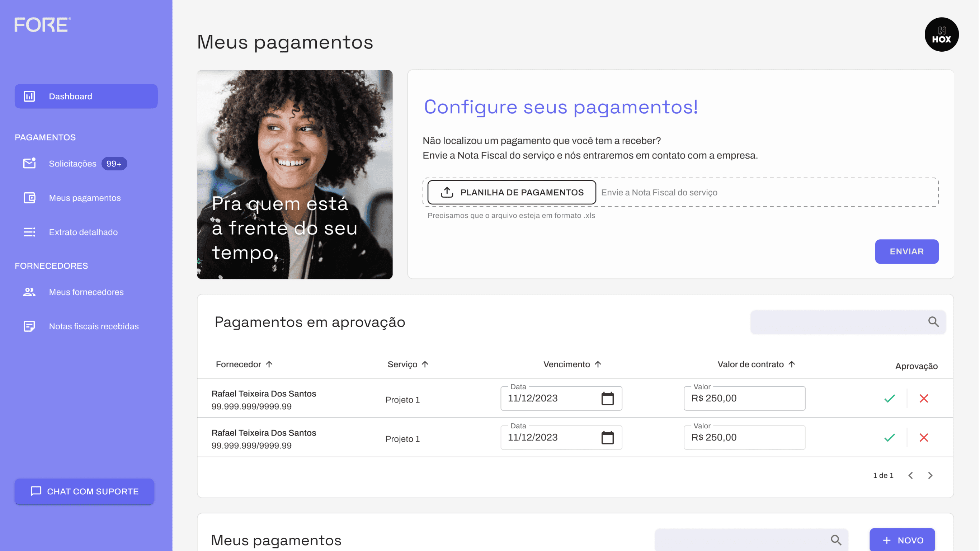The width and height of the screenshot is (980, 551).
Task: Click the Valor field in first row
Action: click(744, 399)
